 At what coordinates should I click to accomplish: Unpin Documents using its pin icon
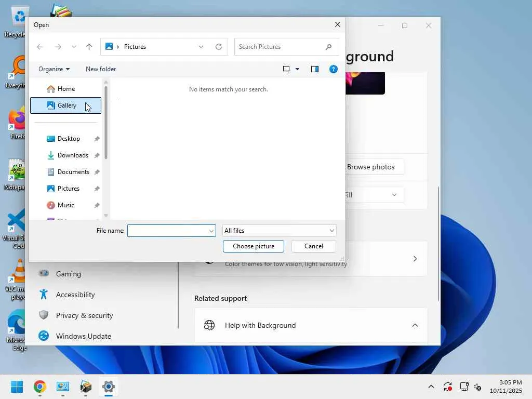pos(97,172)
